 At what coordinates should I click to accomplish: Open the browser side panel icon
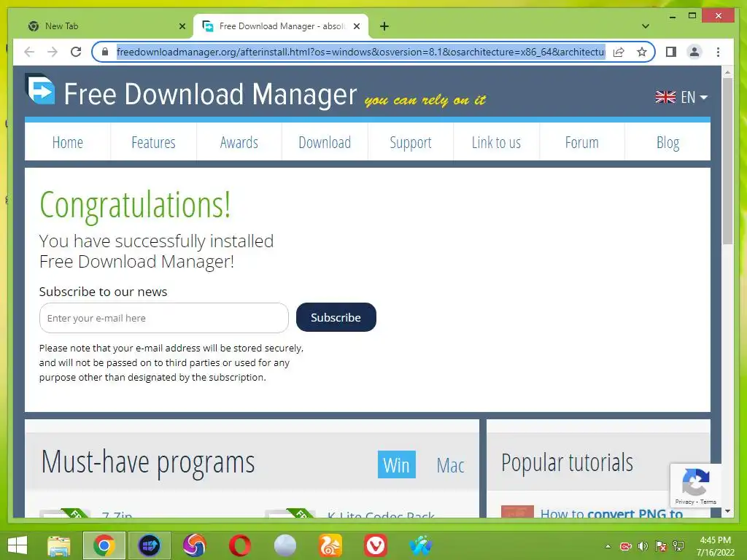tap(671, 52)
